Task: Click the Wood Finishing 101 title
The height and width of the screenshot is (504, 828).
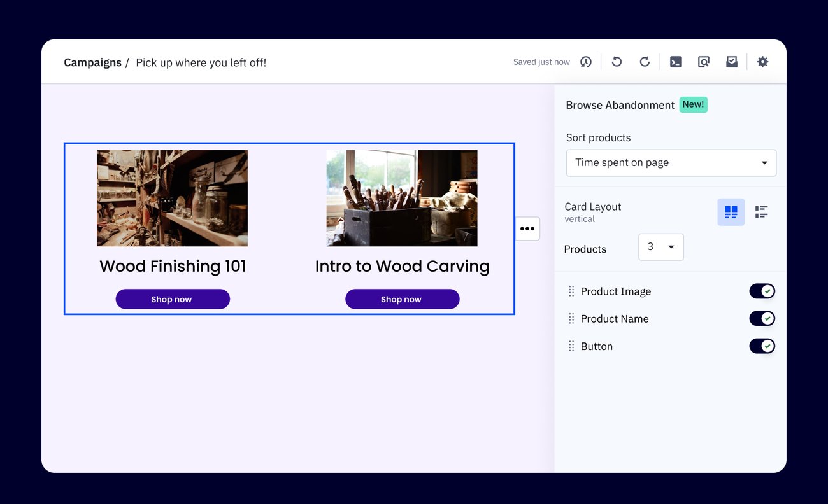Action: click(173, 266)
